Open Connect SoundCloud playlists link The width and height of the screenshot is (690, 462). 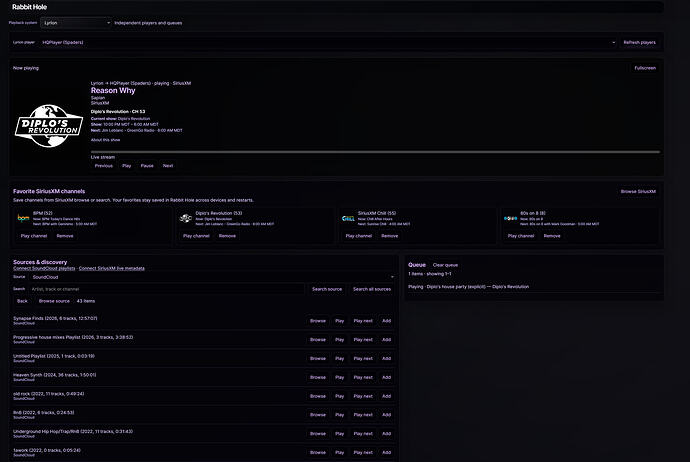tap(44, 268)
